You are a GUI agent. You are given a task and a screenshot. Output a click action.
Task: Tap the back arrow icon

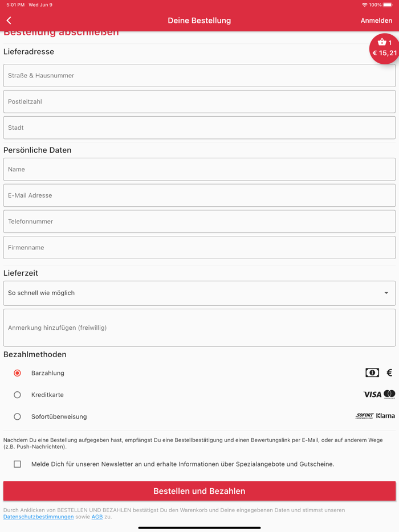(x=9, y=21)
